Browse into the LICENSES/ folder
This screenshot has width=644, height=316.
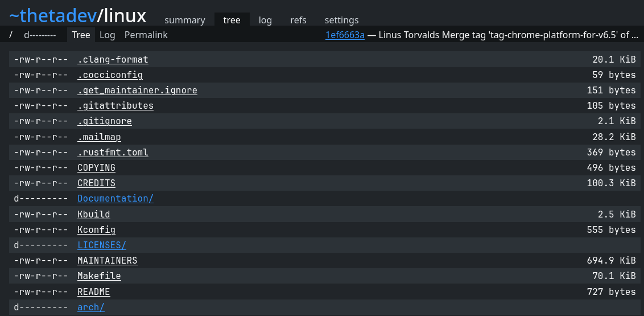pos(101,245)
